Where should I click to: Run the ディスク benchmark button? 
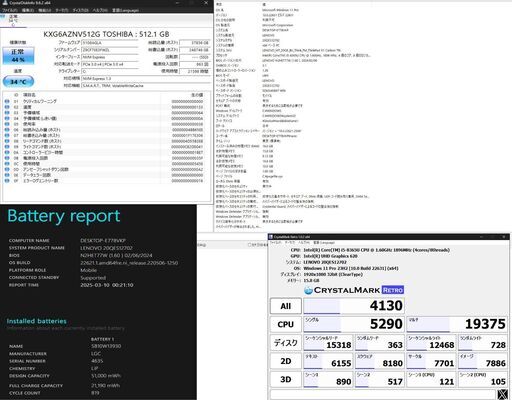click(x=286, y=343)
